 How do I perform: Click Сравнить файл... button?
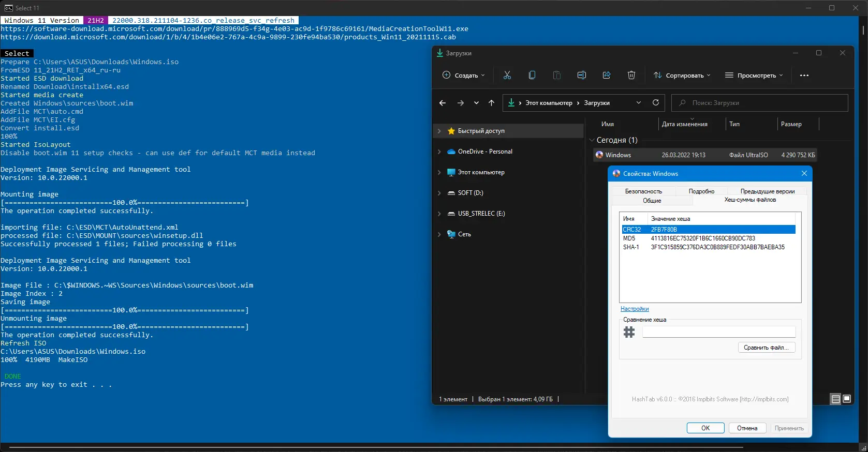click(x=767, y=348)
